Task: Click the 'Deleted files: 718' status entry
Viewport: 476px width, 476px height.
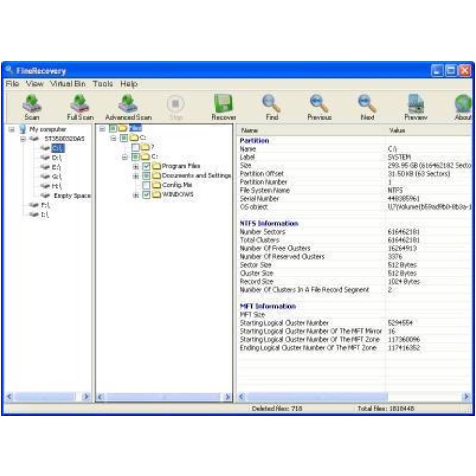Action: (277, 409)
